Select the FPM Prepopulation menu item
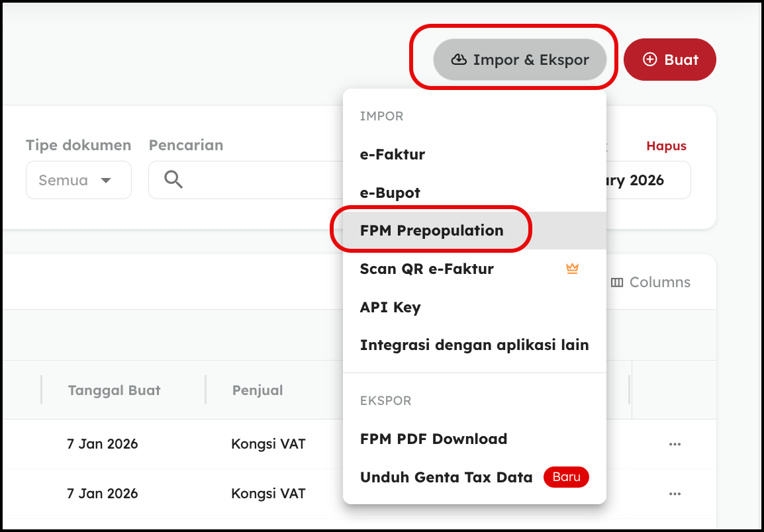The image size is (764, 532). pos(432,231)
